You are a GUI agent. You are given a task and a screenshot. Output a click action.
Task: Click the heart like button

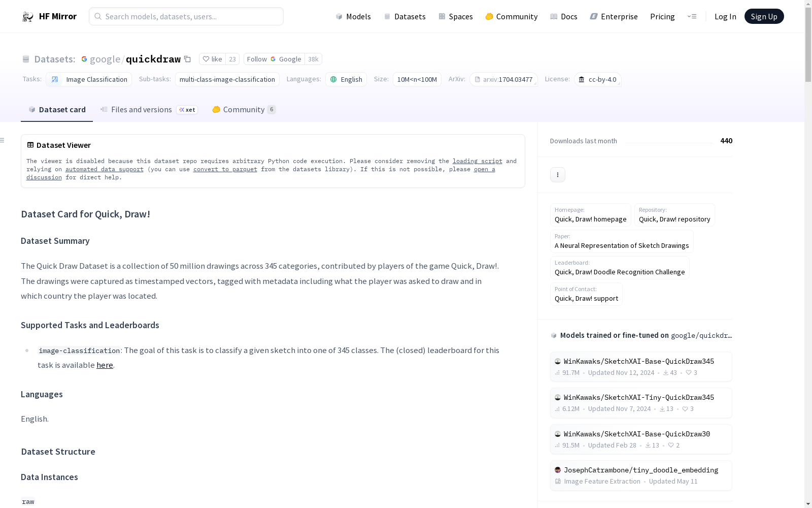tap(212, 59)
